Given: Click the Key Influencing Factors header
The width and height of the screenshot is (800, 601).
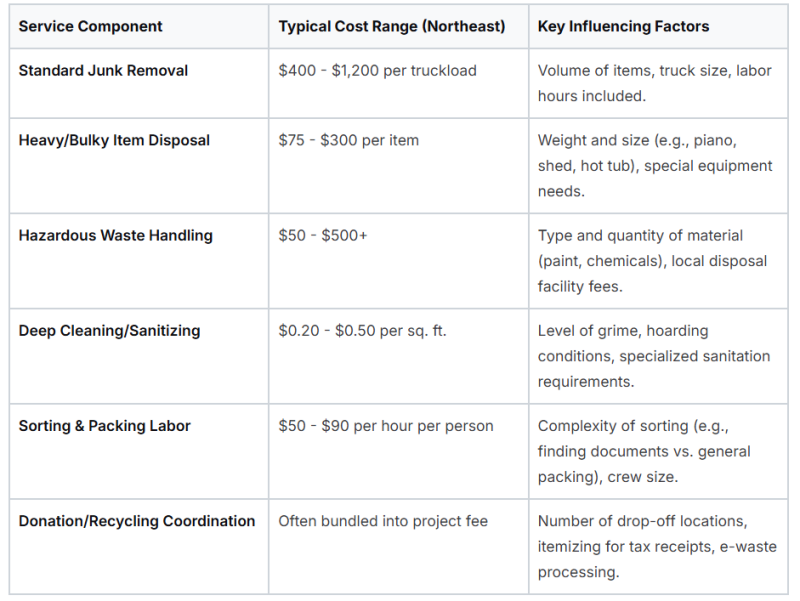Looking at the screenshot, I should coord(623,27).
